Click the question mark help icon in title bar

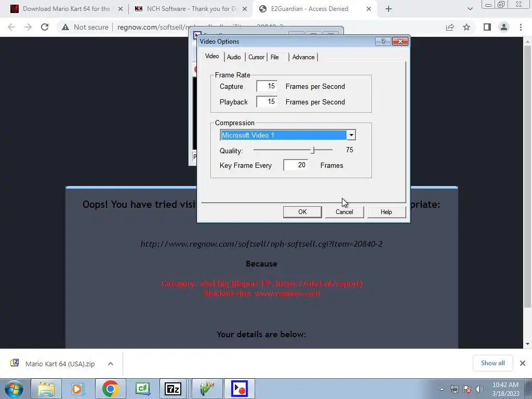(x=383, y=42)
